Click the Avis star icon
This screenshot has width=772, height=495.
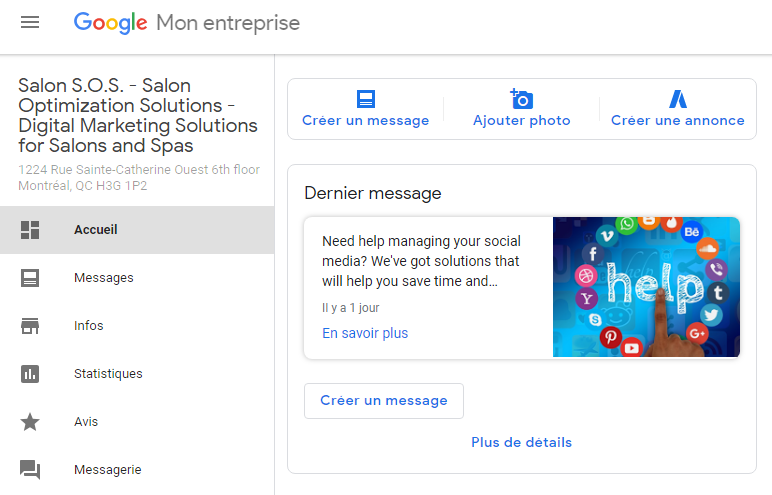coord(30,422)
